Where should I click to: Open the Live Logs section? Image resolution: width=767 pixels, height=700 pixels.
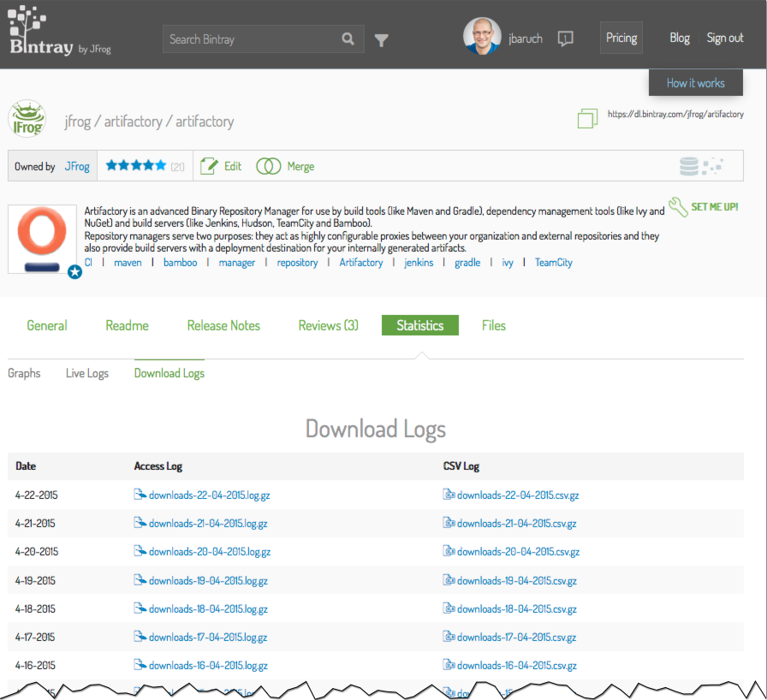click(x=86, y=373)
